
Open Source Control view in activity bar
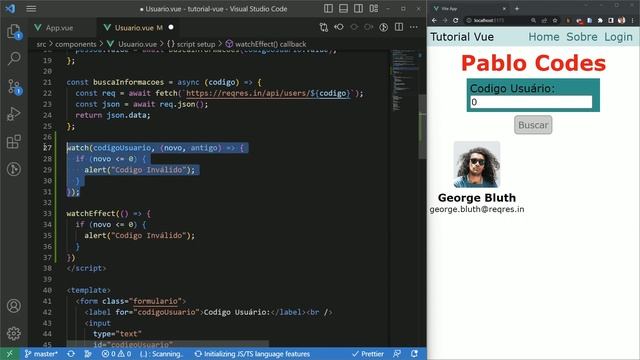14,87
